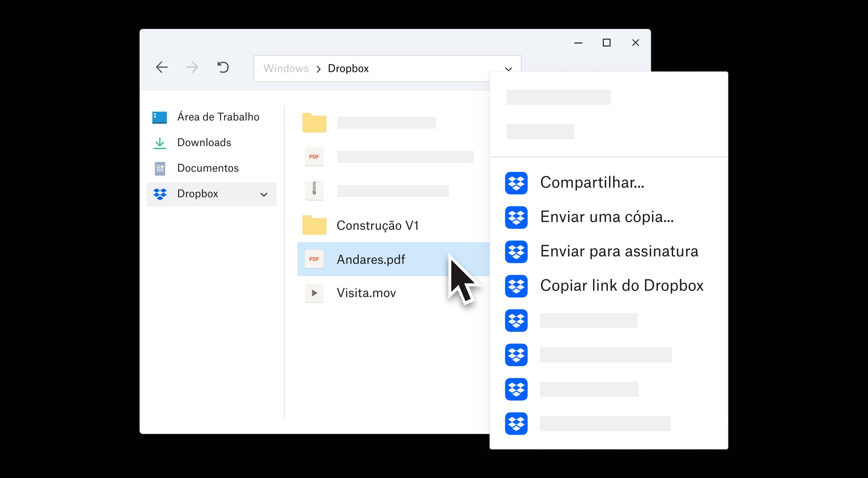Click the zip archive file icon
The image size is (868, 478).
314,190
